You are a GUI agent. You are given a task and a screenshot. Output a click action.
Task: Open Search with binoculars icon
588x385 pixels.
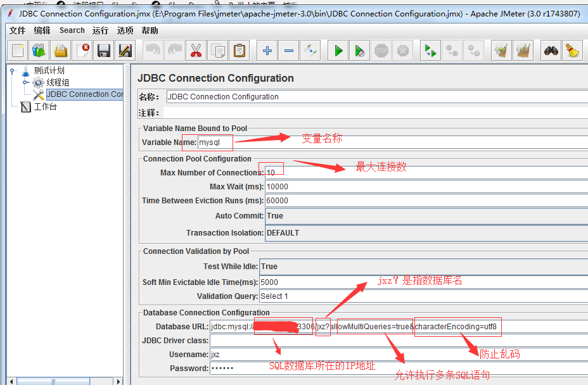pos(551,51)
